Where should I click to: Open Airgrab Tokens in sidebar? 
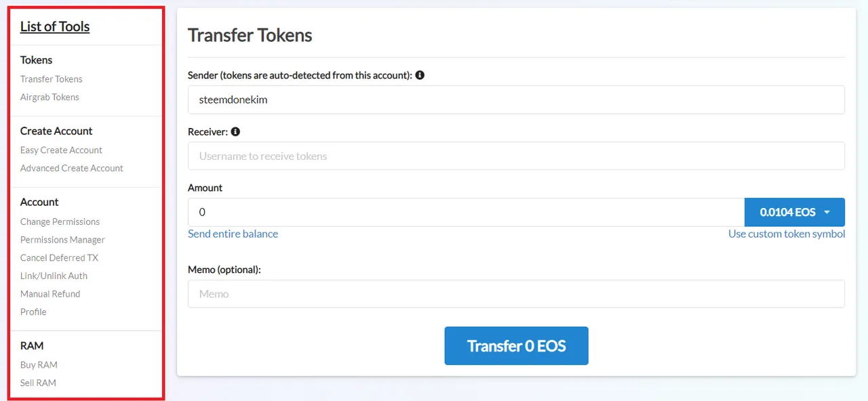click(50, 98)
